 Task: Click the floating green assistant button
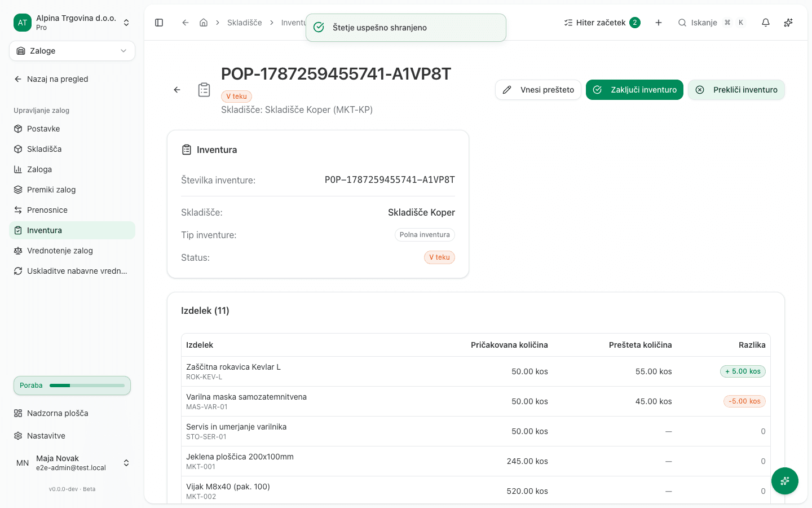(x=785, y=481)
